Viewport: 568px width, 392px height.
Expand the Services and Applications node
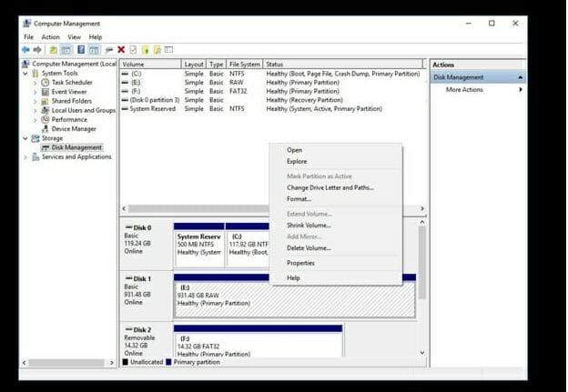tap(25, 156)
